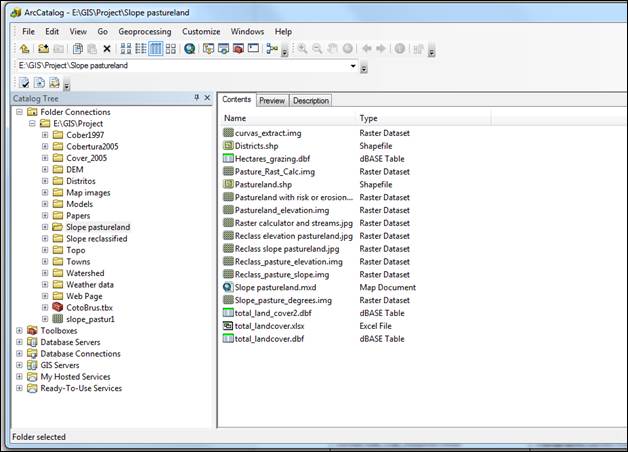Image resolution: width=628 pixels, height=452 pixels.
Task: Open the ModelBuilder window icon
Action: (271, 48)
